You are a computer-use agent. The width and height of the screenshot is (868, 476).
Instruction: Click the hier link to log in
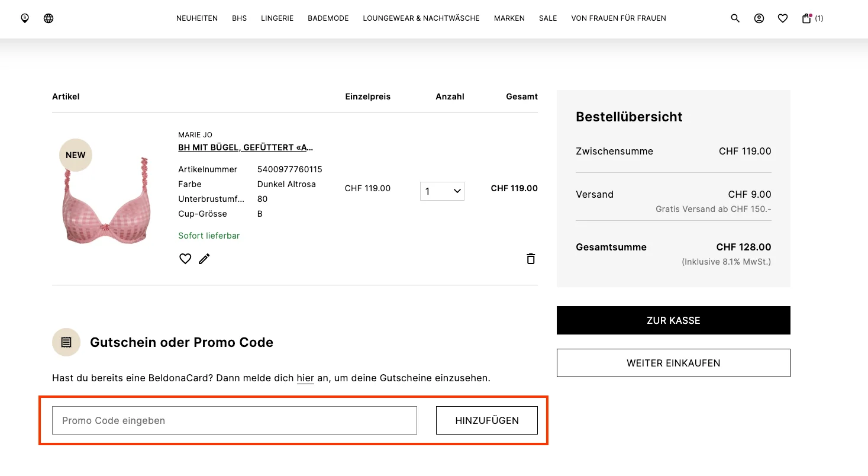point(305,378)
